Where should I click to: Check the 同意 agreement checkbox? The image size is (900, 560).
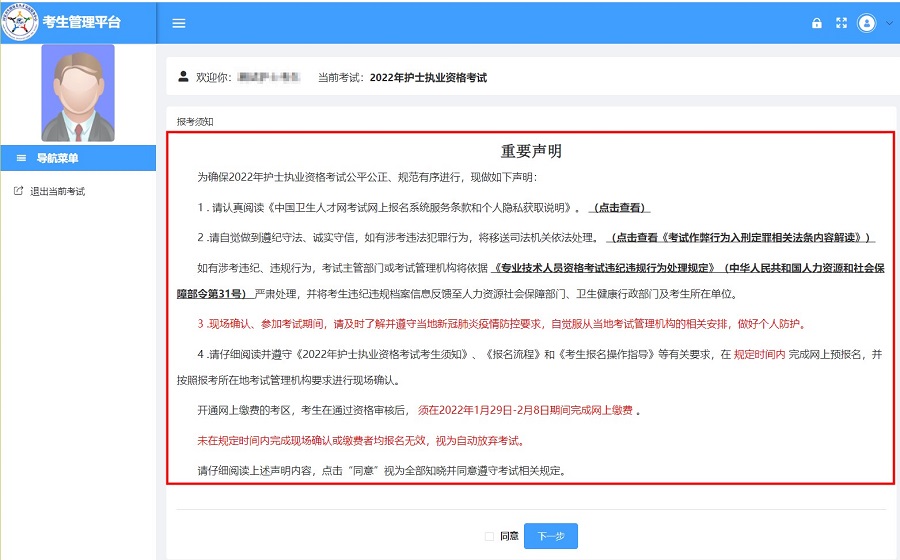(x=489, y=536)
